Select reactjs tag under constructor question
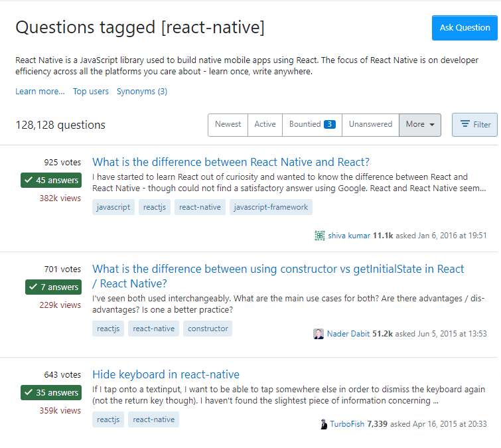Screen dimensions: 501x448 (108, 329)
